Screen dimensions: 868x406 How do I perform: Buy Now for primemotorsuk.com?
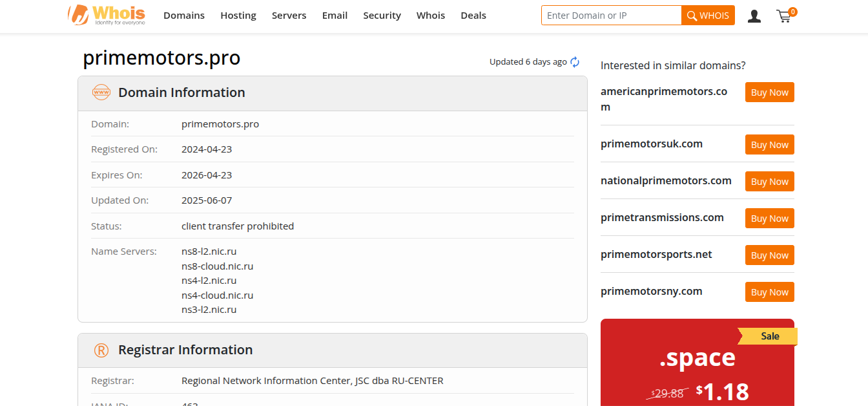pos(769,145)
